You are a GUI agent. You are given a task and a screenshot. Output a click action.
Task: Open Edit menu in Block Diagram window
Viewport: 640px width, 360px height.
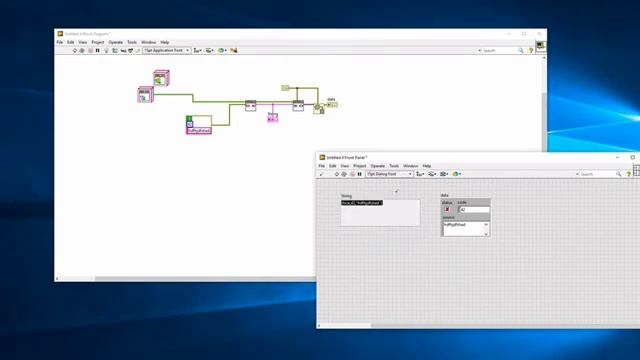(71, 42)
